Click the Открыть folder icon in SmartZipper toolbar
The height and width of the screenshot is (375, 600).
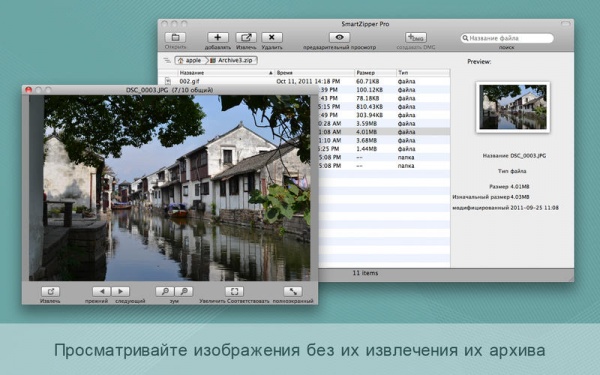(x=175, y=38)
